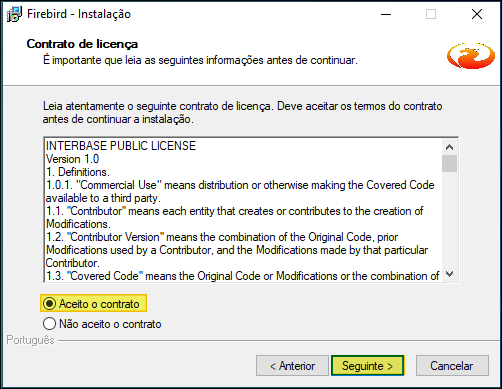Click the installer icon in title bar
Viewport: 502px width, 389px height.
coord(14,14)
